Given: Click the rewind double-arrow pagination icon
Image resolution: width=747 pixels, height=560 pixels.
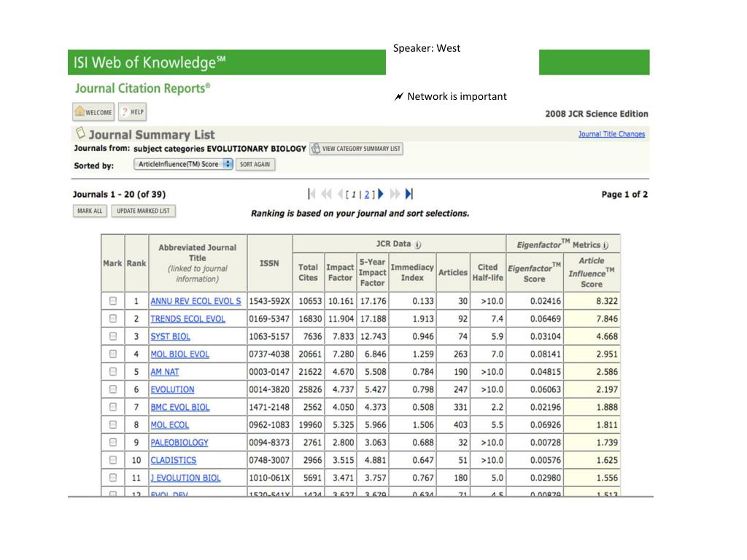Looking at the screenshot, I should coord(326,194).
